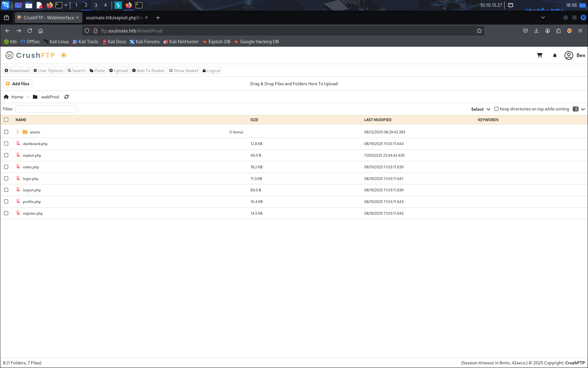Open the Exploit-DB bookmark
The image size is (588, 368).
coord(216,42)
